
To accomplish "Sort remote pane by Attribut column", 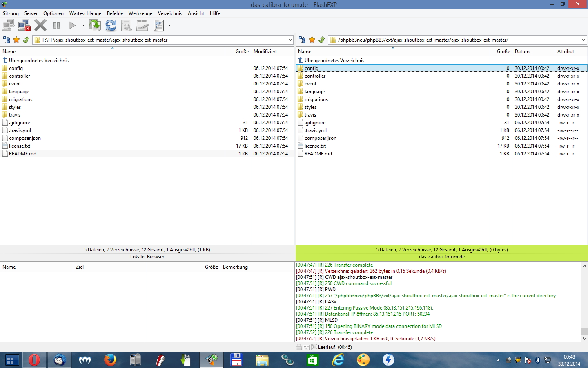I will click(x=571, y=52).
